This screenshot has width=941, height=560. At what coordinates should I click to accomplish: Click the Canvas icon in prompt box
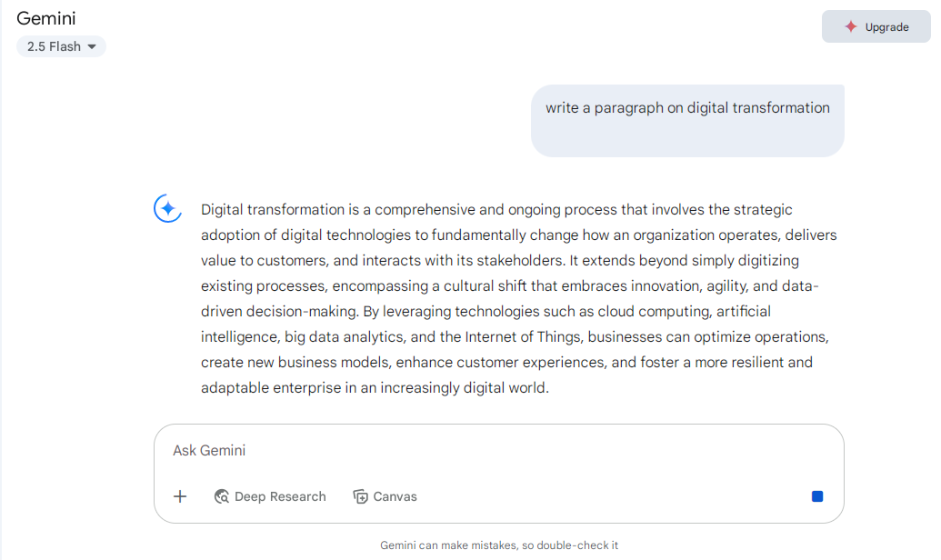[360, 496]
